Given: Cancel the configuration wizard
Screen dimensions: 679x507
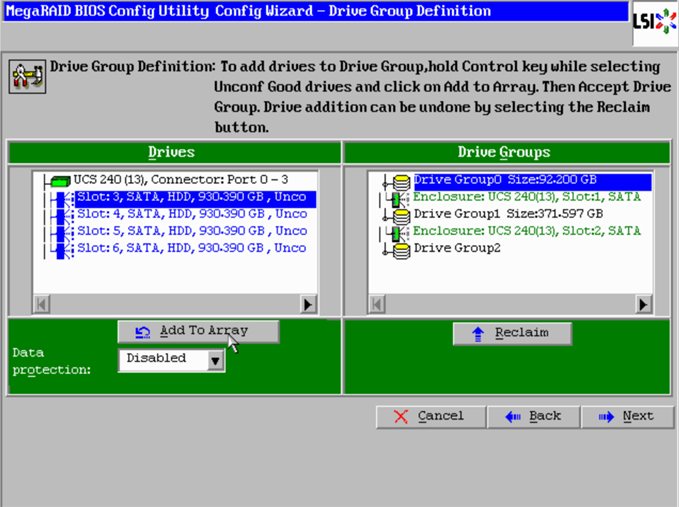Looking at the screenshot, I should (x=428, y=416).
